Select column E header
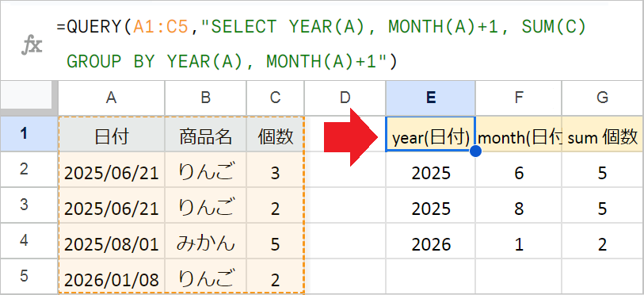644x295 pixels. [x=430, y=98]
